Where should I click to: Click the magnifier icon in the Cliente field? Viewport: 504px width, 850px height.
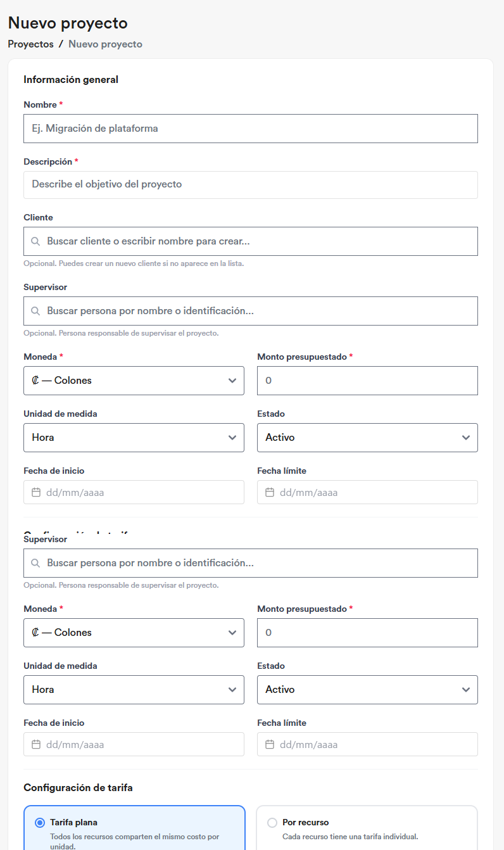[x=35, y=241]
